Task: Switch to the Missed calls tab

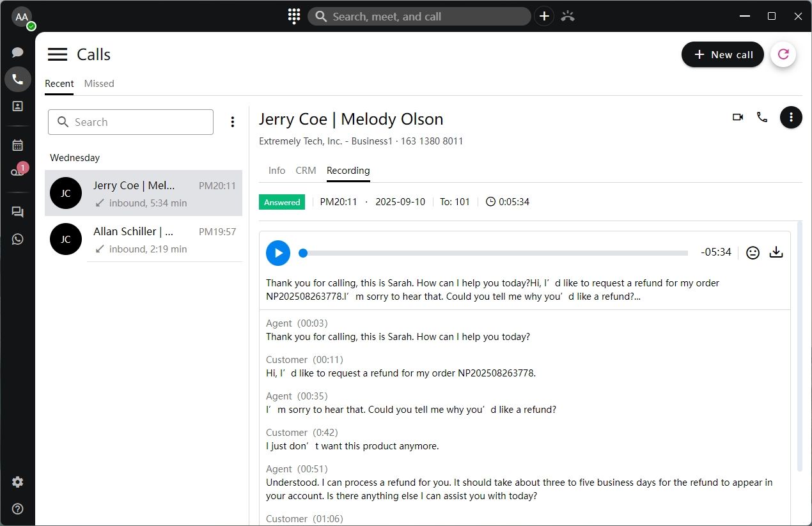Action: click(x=99, y=84)
